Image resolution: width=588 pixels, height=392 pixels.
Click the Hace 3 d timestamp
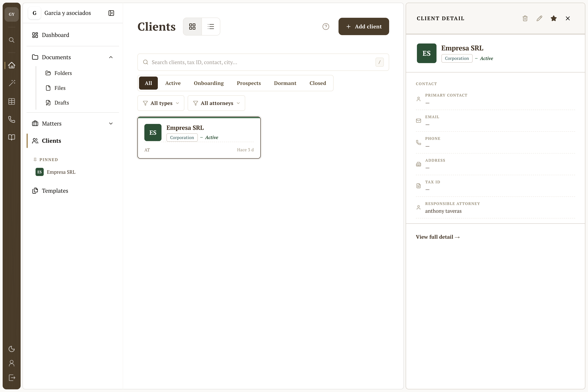click(245, 150)
